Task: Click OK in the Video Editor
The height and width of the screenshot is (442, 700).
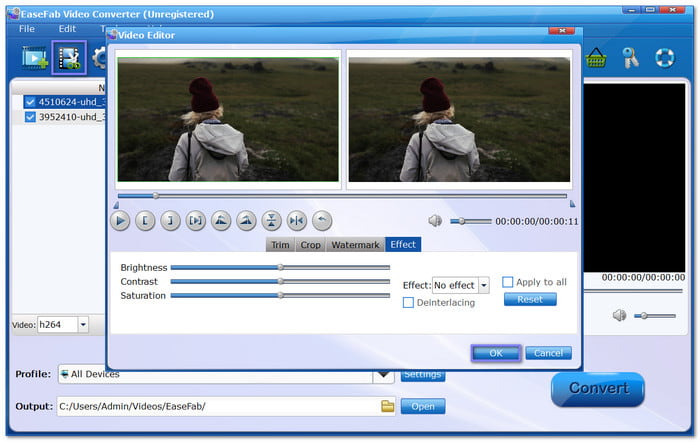Action: (496, 353)
